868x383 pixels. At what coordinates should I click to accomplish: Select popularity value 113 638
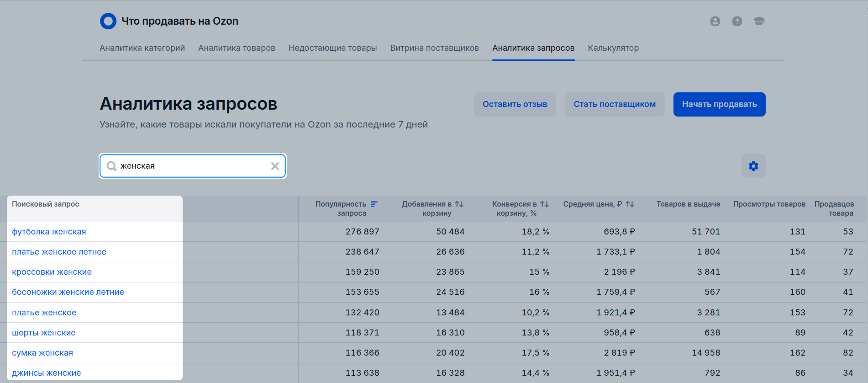362,373
